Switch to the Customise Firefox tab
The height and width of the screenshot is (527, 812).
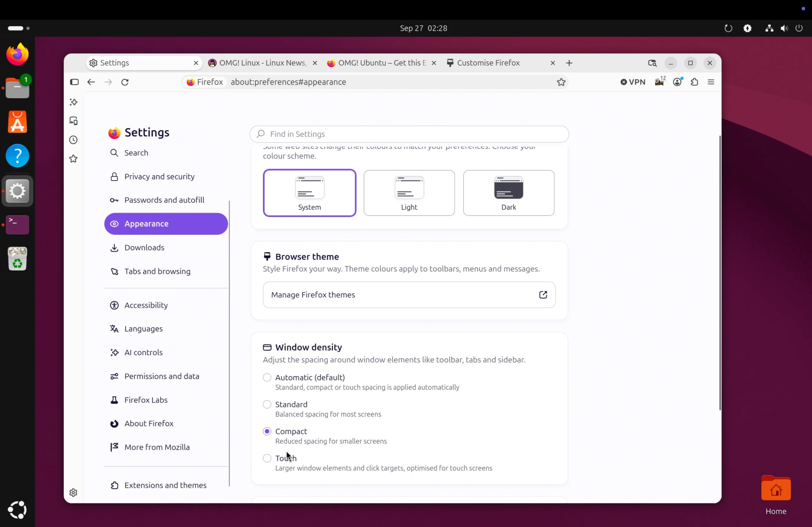tap(501, 63)
